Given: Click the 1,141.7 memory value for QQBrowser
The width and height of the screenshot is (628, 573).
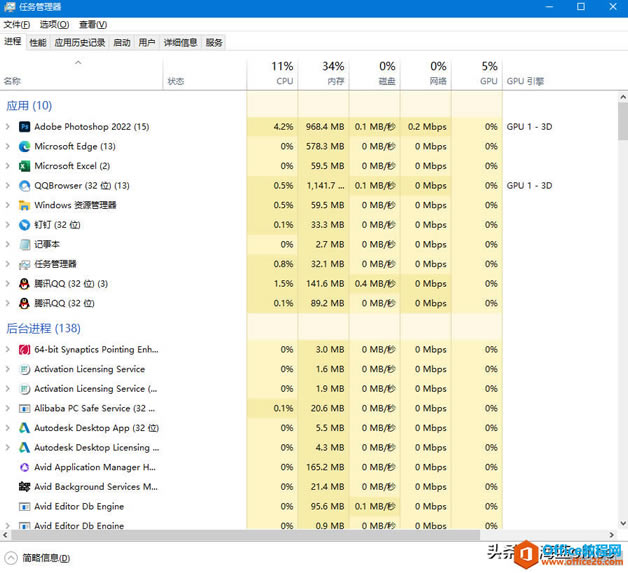Looking at the screenshot, I should [x=325, y=186].
